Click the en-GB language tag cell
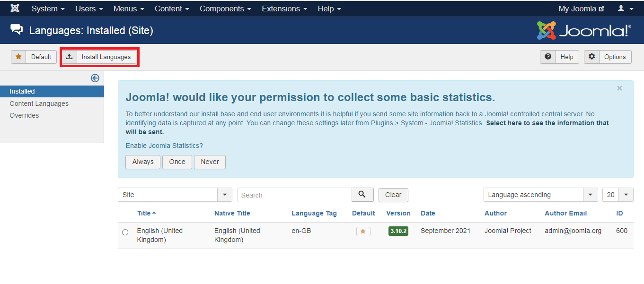This screenshot has width=644, height=284. [301, 231]
